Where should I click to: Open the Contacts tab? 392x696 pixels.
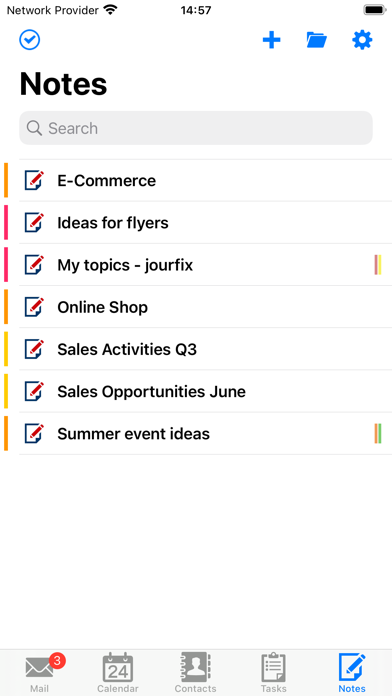(x=195, y=672)
